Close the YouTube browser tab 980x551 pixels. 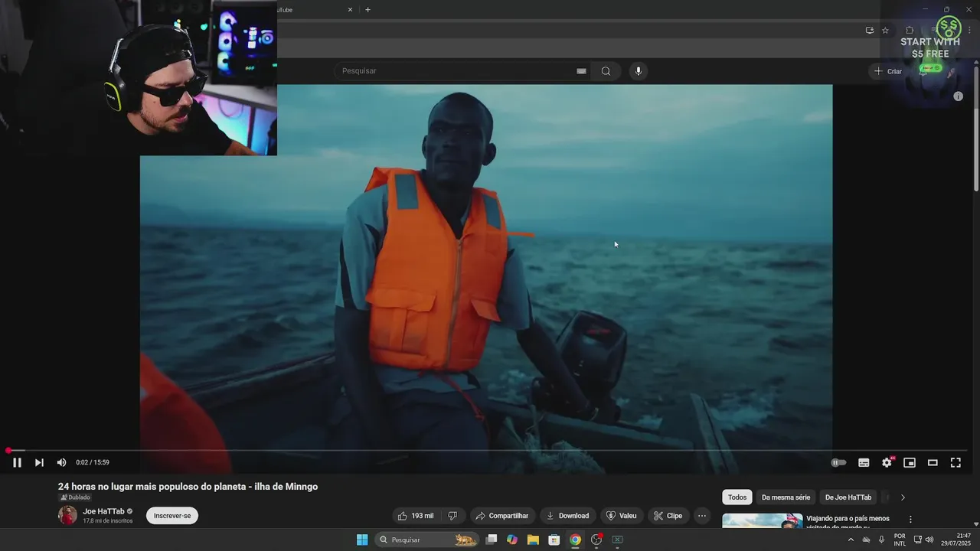coord(351,10)
